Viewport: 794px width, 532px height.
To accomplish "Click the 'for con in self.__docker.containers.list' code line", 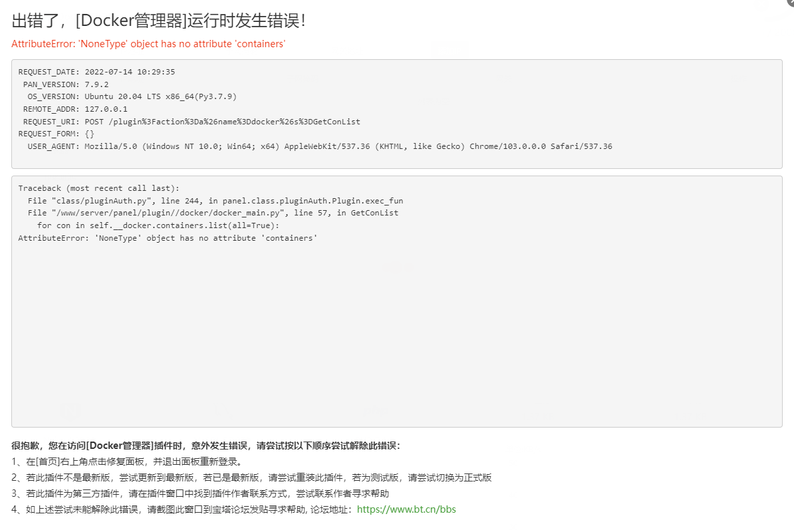I will 158,225.
